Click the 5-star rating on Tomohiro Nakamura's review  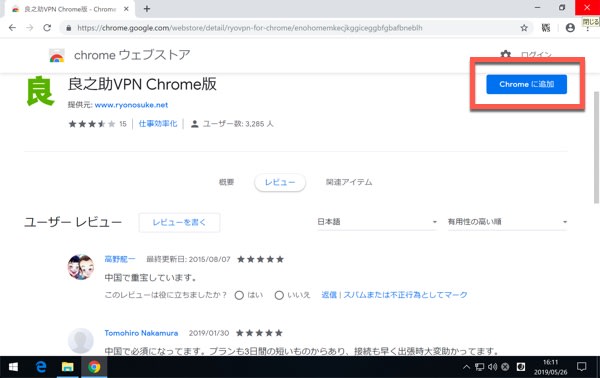(259, 333)
